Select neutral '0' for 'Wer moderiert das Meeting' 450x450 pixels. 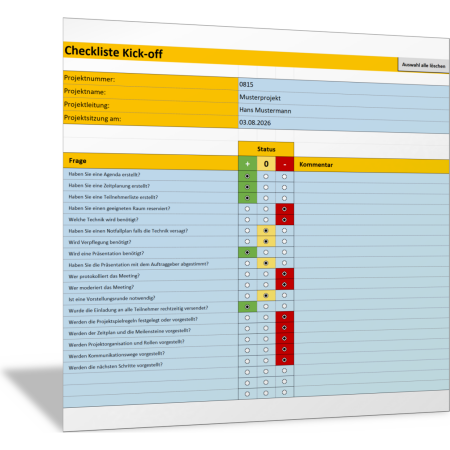266,285
